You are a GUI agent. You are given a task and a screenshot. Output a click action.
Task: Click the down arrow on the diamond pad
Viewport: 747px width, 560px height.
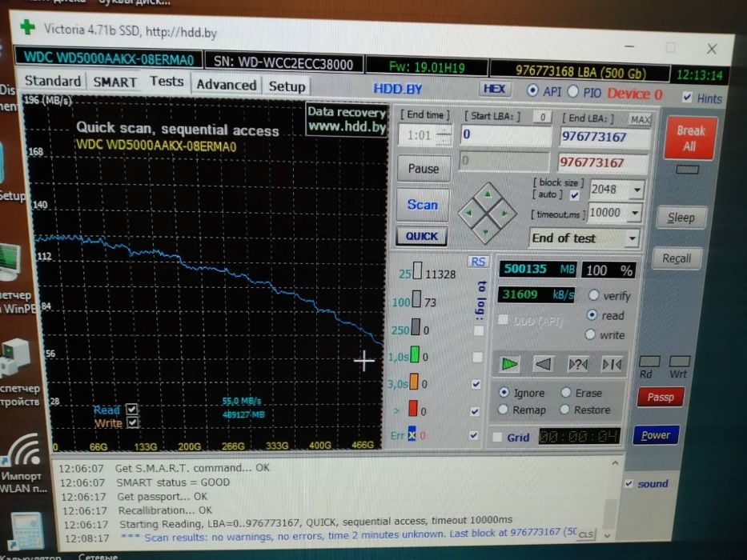tap(487, 232)
